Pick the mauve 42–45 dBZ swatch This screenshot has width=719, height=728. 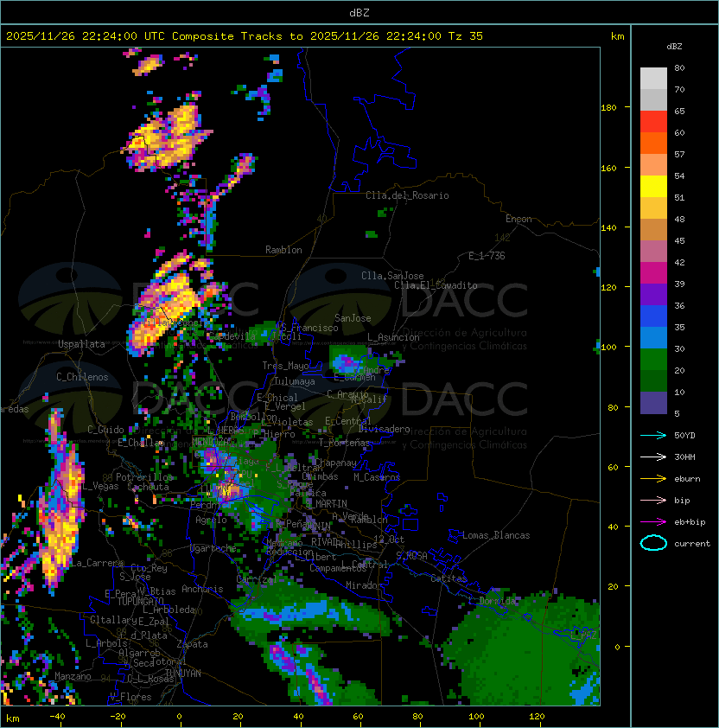[x=653, y=252]
